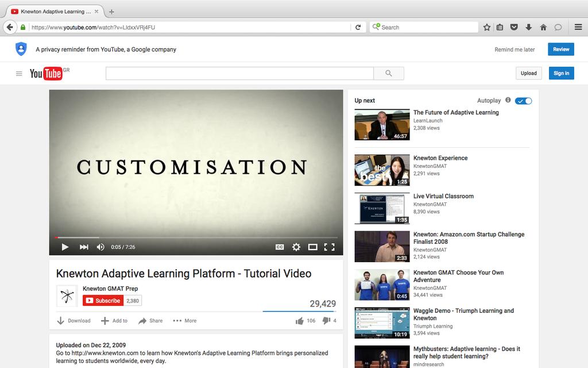Viewport: 588px width, 368px height.
Task: Close the Knewton Adaptive Learning tab
Action: [x=96, y=11]
